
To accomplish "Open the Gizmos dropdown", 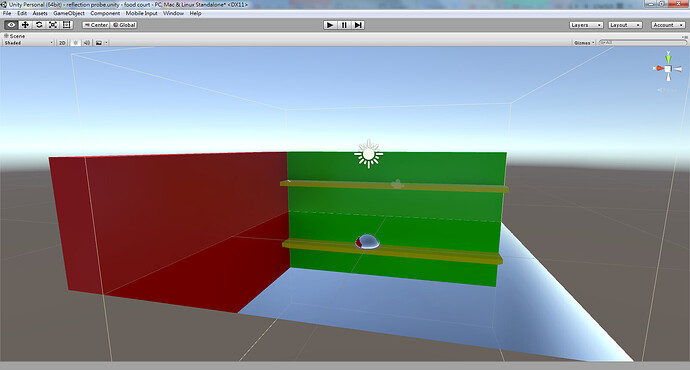I will (584, 43).
